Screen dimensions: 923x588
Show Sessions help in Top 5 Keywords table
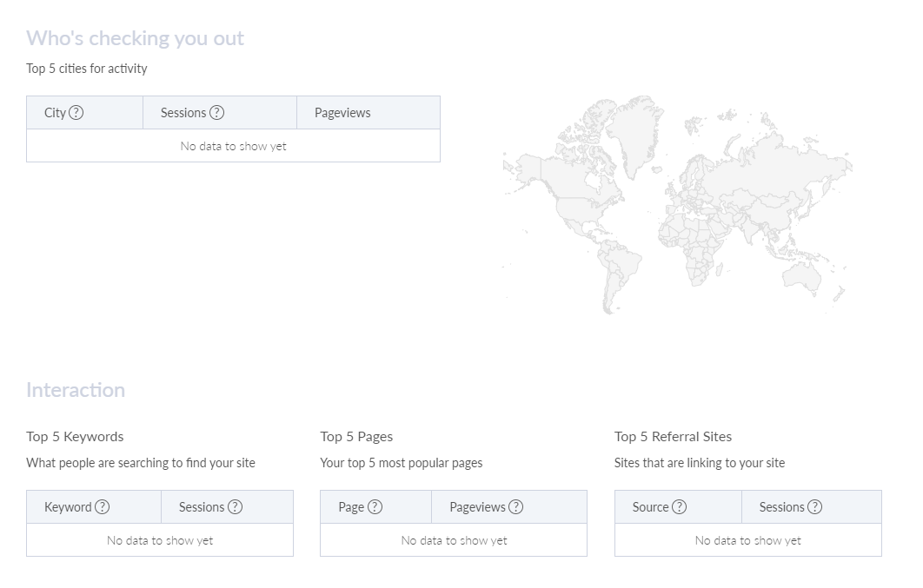[x=235, y=507]
